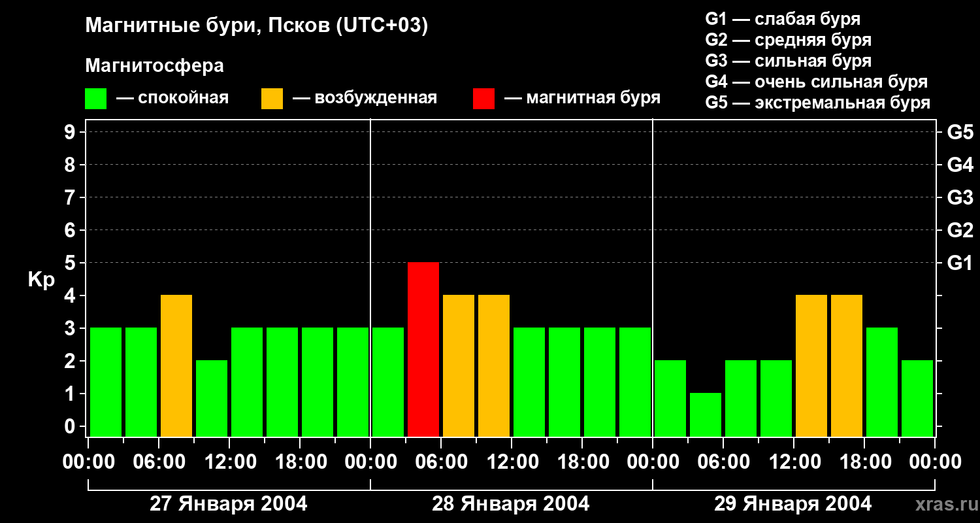Click the 12:00 tick label above 28 Января

(x=512, y=462)
